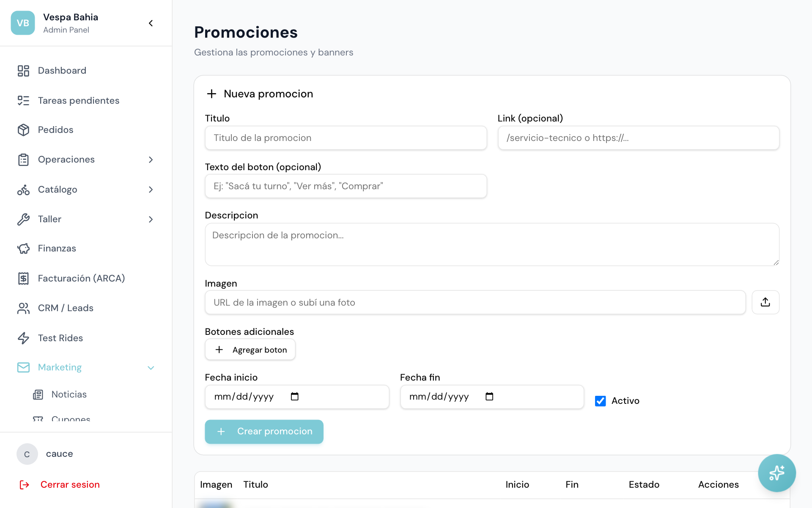Expand the Catálogo submenu chevron
Screen dimensions: 812x508
[151, 190]
